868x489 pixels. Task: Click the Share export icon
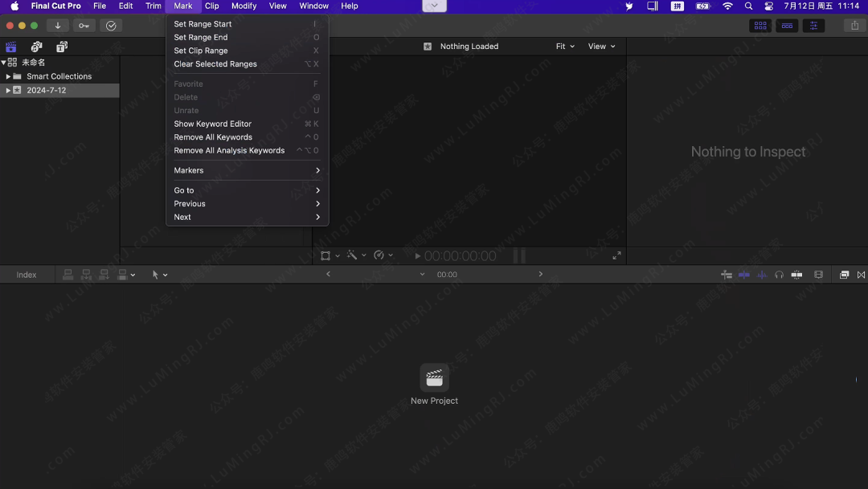coord(854,26)
